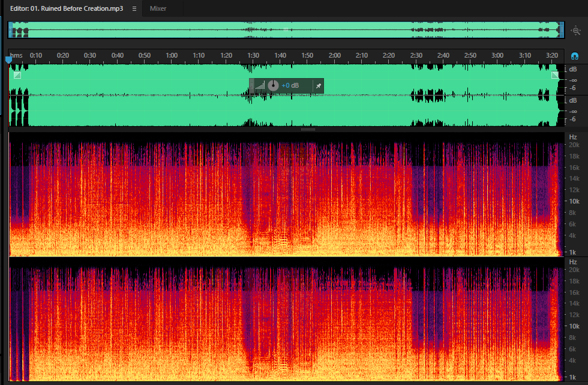Viewport: 588px width, 385px height.
Task: Click the 0:50 mark on the time ruler
Action: point(145,55)
